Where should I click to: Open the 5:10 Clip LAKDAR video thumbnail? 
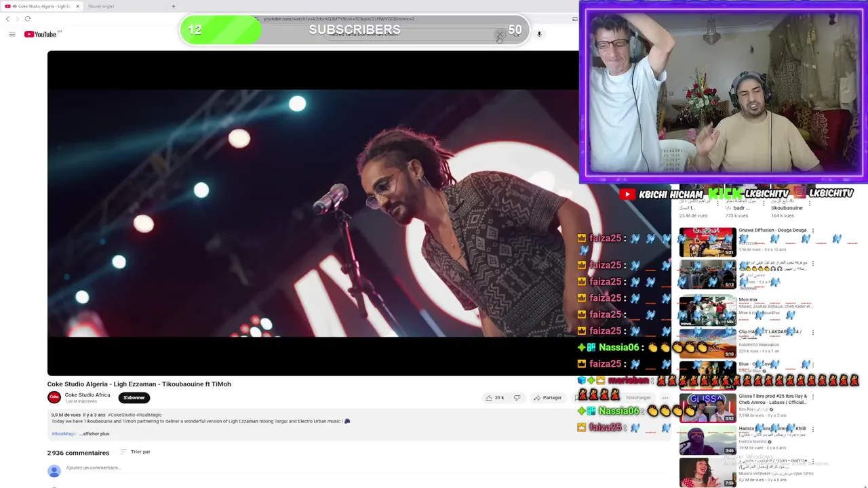[x=707, y=344]
